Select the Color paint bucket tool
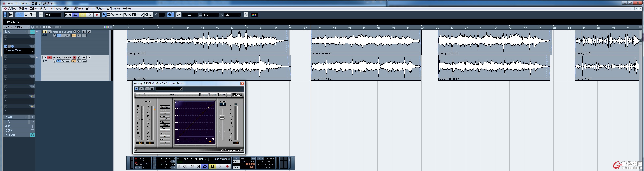This screenshot has height=171, width=644. point(151,15)
